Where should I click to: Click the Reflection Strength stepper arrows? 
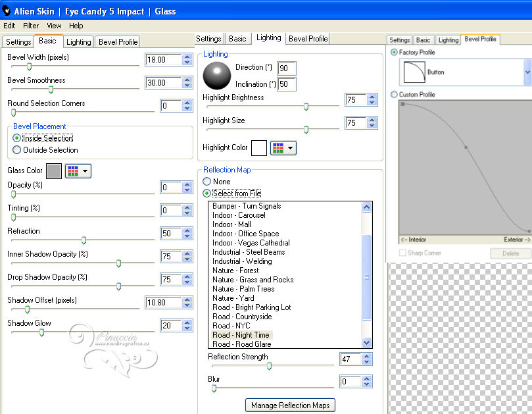click(x=366, y=359)
